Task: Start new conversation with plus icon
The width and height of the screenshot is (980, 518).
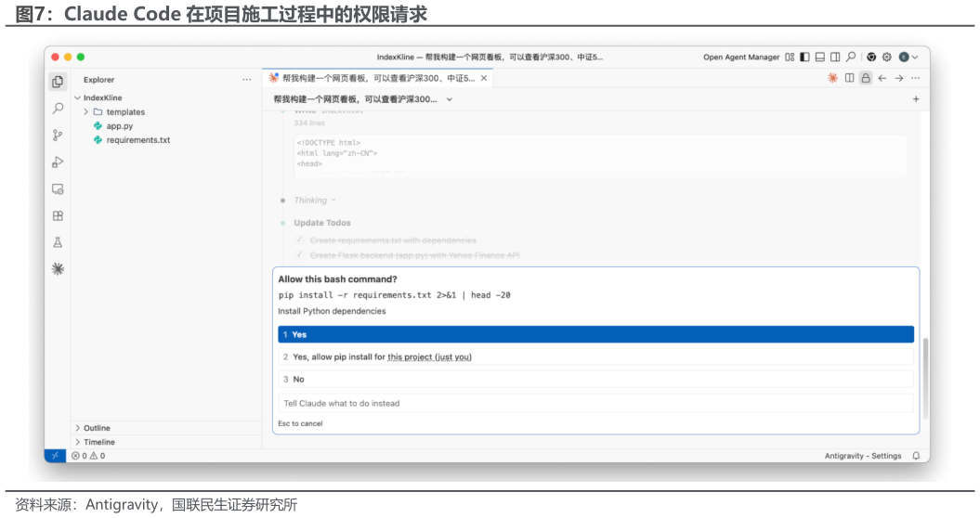Action: pyautogui.click(x=916, y=98)
